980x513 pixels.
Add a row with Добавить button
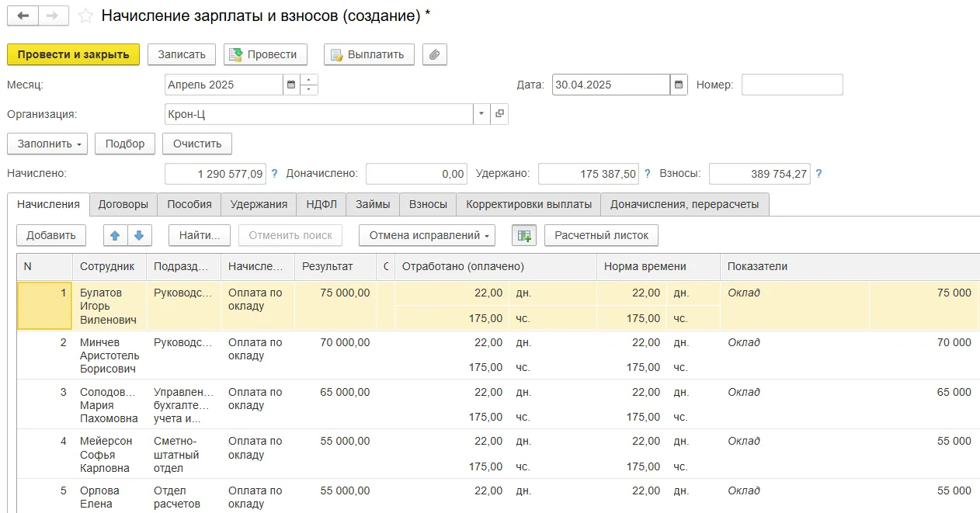(51, 235)
